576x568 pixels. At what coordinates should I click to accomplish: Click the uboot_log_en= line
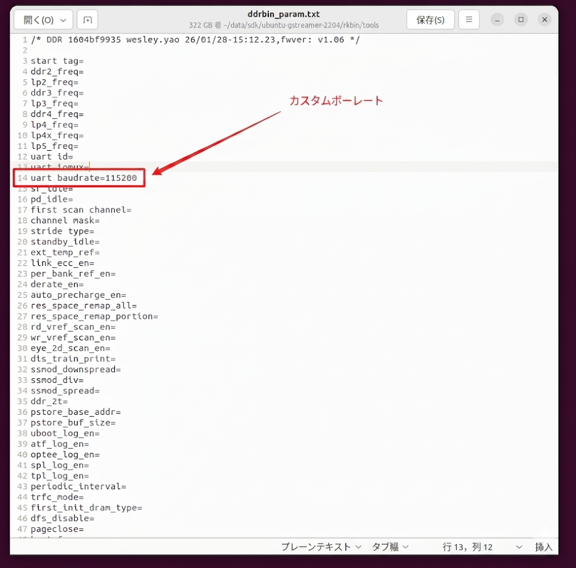click(65, 434)
